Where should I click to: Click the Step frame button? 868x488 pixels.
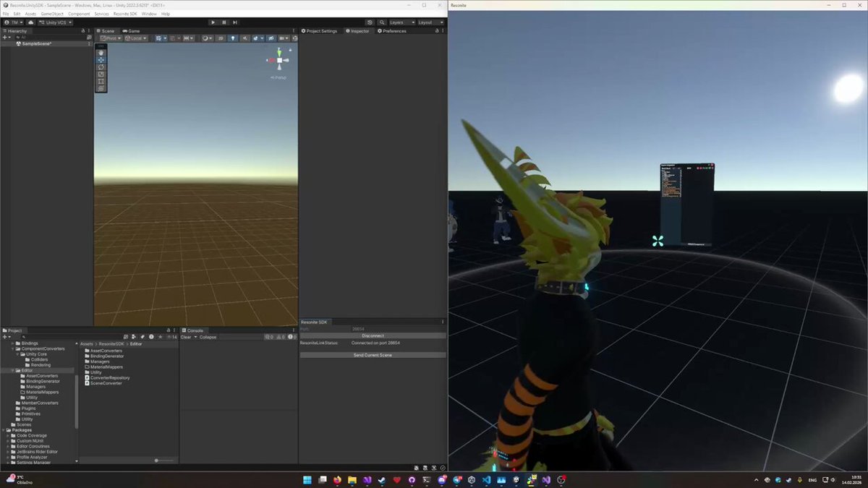click(235, 22)
